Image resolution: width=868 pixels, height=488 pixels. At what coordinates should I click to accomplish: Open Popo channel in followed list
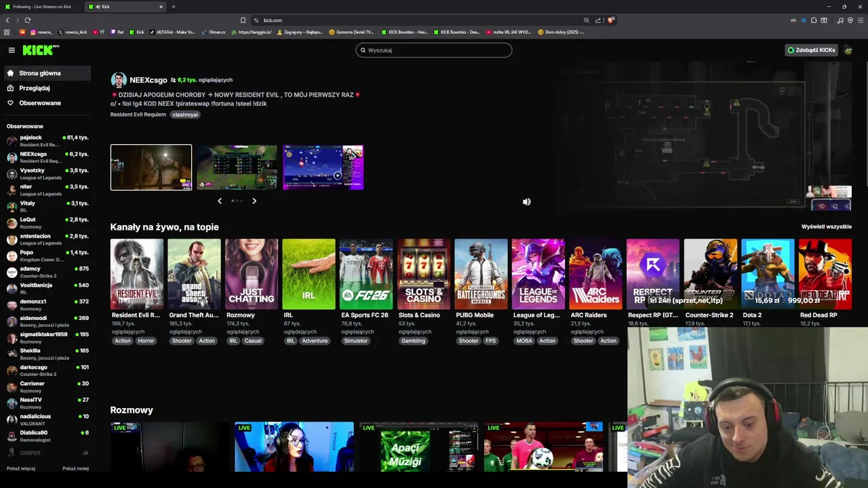[47, 256]
